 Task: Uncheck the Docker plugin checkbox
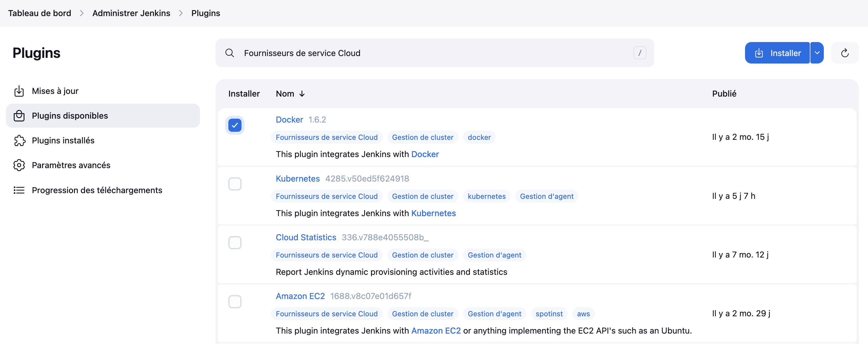pos(235,125)
